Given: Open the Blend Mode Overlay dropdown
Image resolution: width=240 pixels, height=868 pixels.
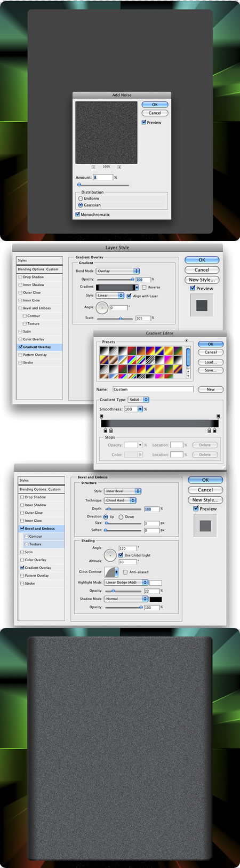Looking at the screenshot, I should pos(118,271).
